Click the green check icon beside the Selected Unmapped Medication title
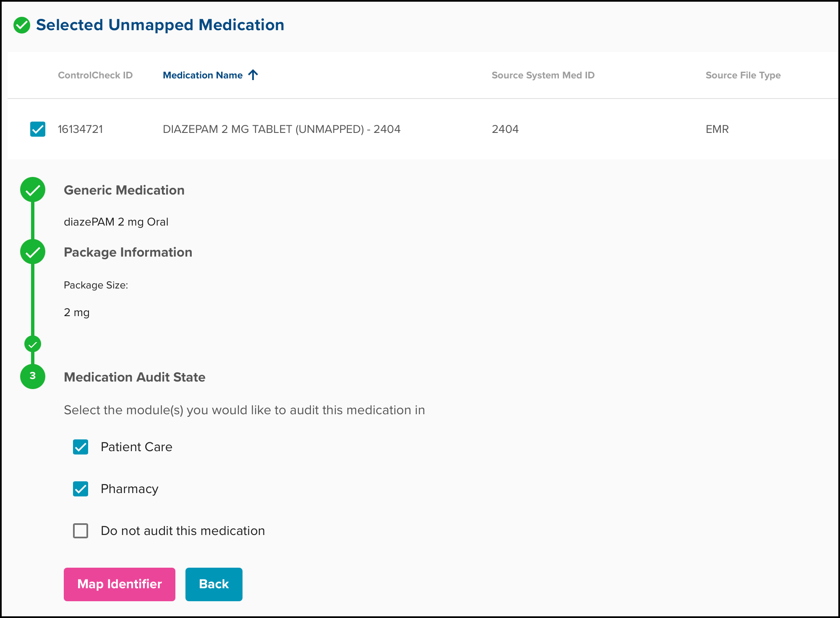The height and width of the screenshot is (618, 840). (x=22, y=25)
